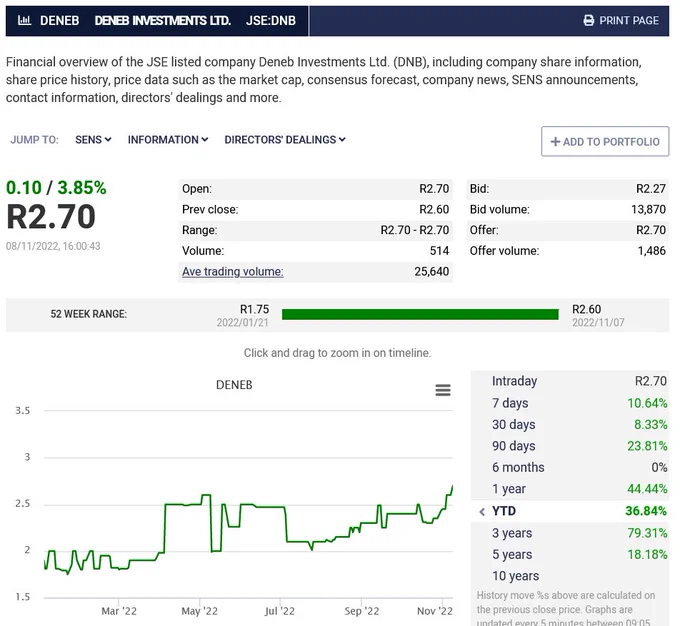Image resolution: width=680 pixels, height=626 pixels.
Task: Click the Range R2.70 - R2.70 value
Action: [415, 230]
